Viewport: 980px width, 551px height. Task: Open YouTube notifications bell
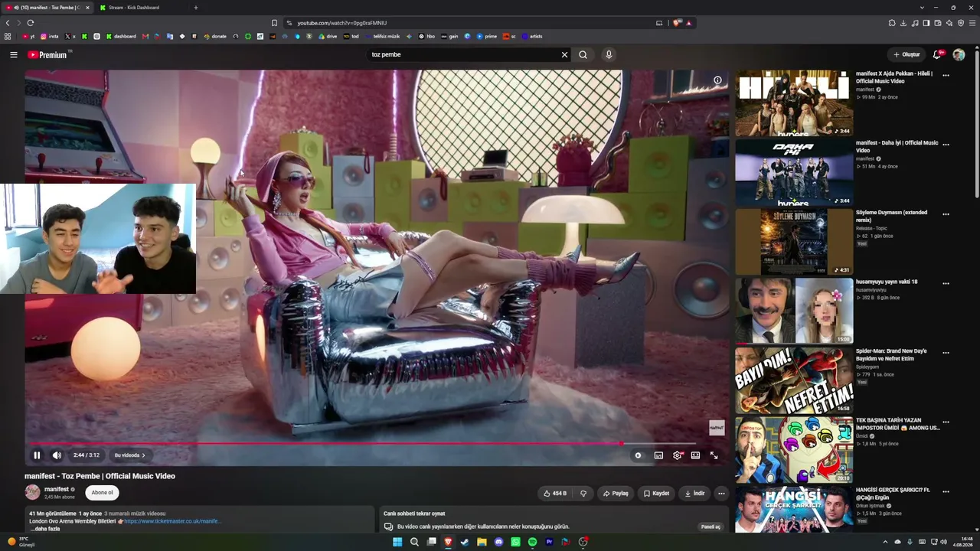(x=937, y=55)
